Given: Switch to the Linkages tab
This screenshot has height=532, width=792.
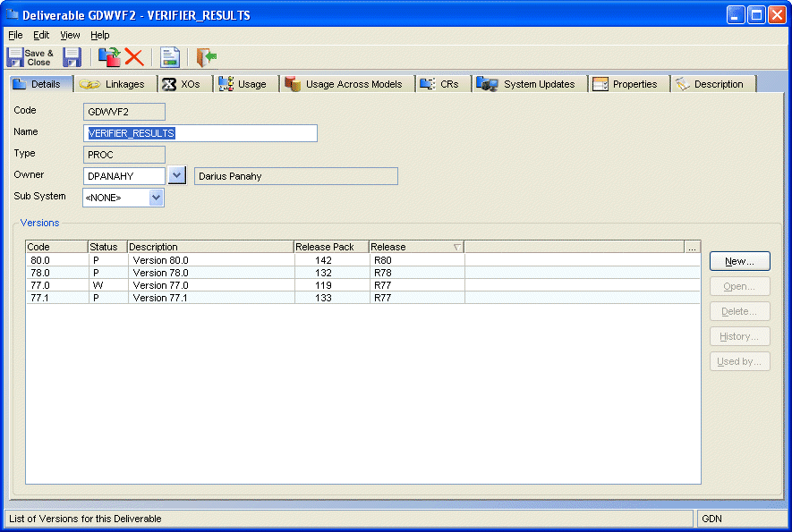Looking at the screenshot, I should [x=114, y=84].
